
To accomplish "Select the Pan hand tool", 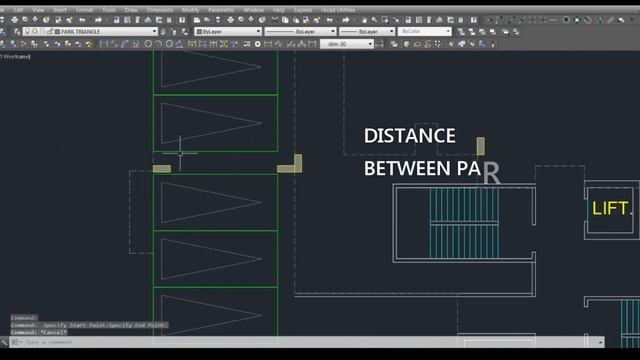I will point(364,20).
